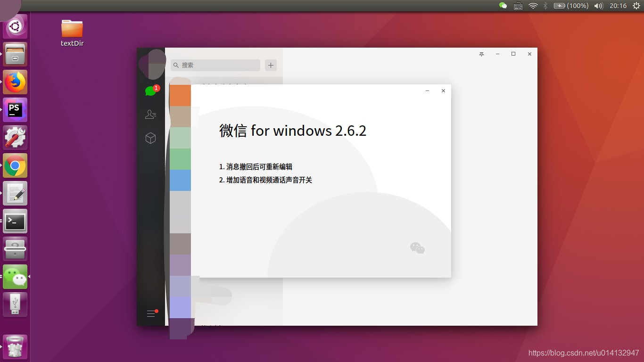
Task: Minimize the 微信 for windows 2.6.2 dialog
Action: click(x=428, y=91)
